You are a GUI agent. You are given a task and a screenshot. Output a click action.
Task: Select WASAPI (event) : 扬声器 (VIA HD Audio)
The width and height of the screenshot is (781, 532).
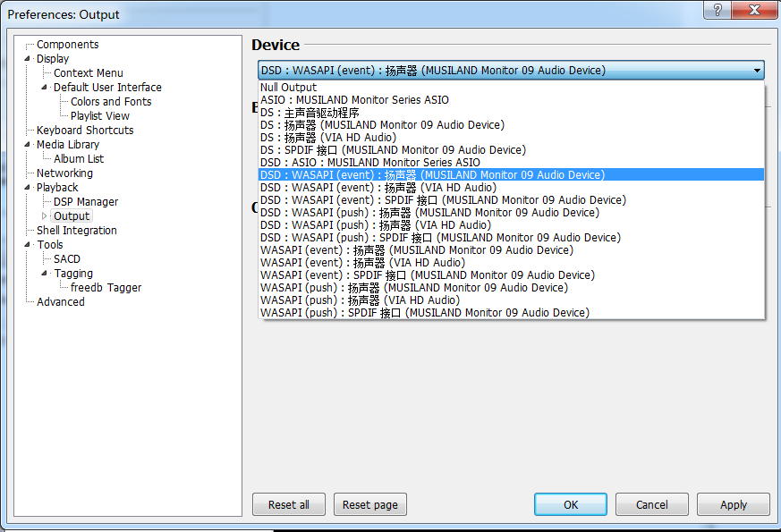click(x=362, y=263)
